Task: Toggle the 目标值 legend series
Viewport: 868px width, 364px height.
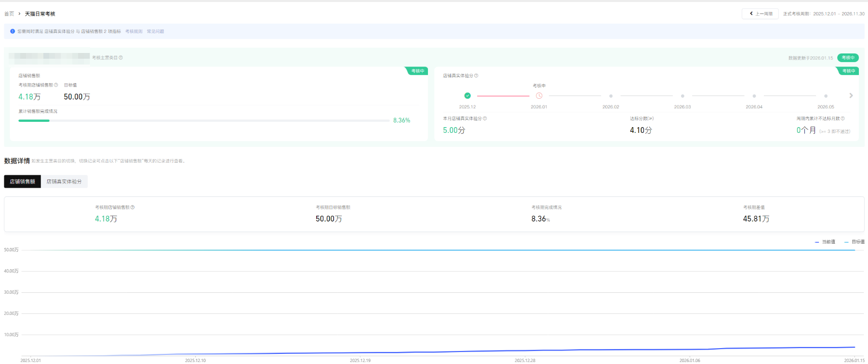Action: (855, 242)
